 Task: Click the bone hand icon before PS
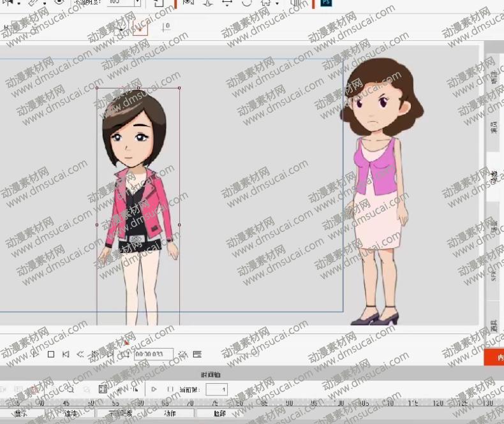[x=296, y=3]
